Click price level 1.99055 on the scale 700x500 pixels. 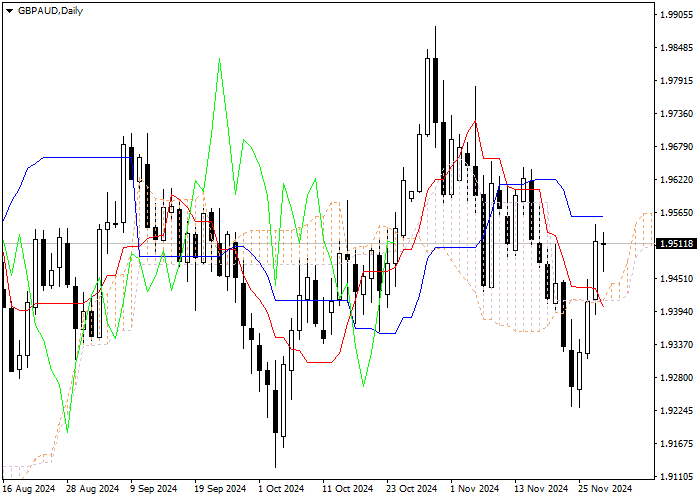point(676,15)
